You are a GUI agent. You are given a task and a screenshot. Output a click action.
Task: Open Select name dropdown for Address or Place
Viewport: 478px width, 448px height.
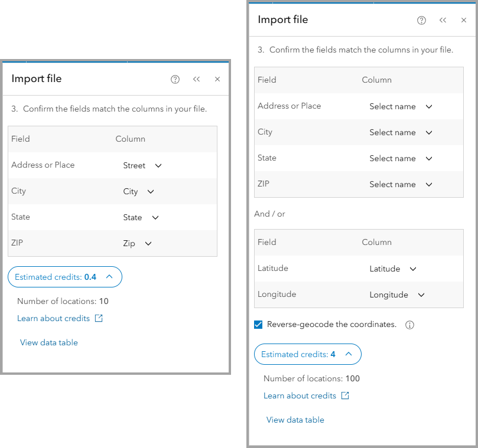[x=401, y=107]
